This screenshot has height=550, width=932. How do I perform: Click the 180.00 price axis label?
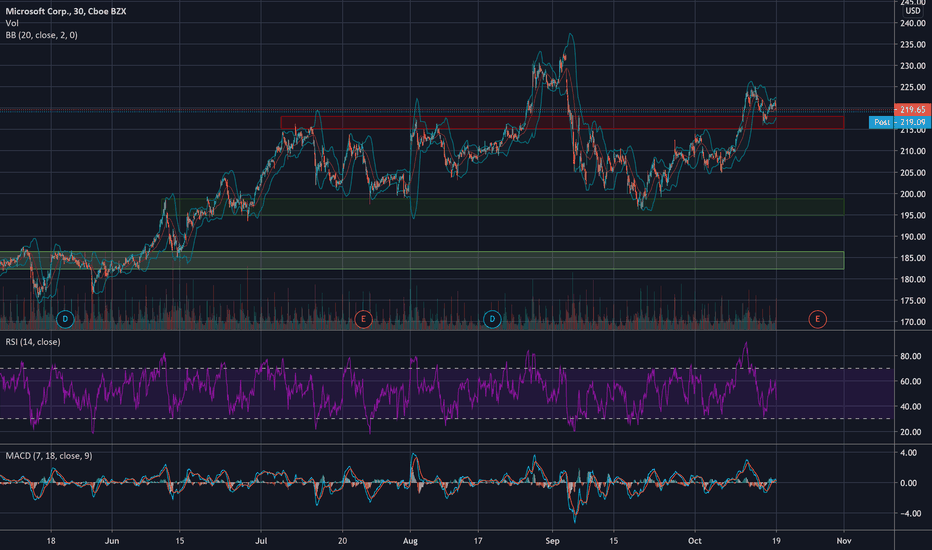[912, 279]
